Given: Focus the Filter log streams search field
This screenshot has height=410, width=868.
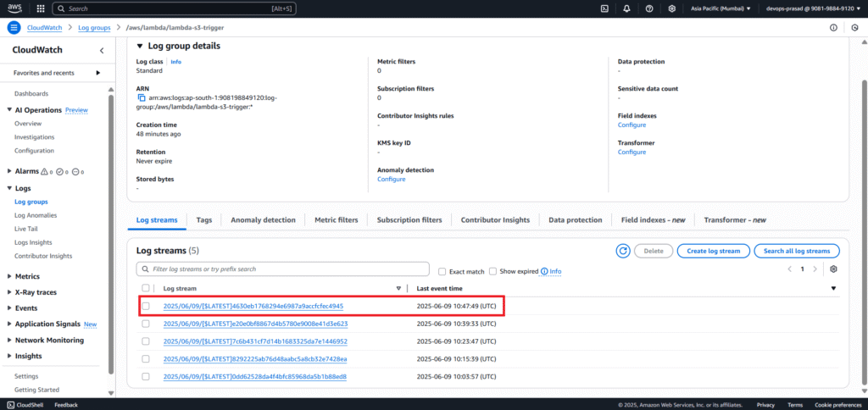Looking at the screenshot, I should [x=283, y=269].
